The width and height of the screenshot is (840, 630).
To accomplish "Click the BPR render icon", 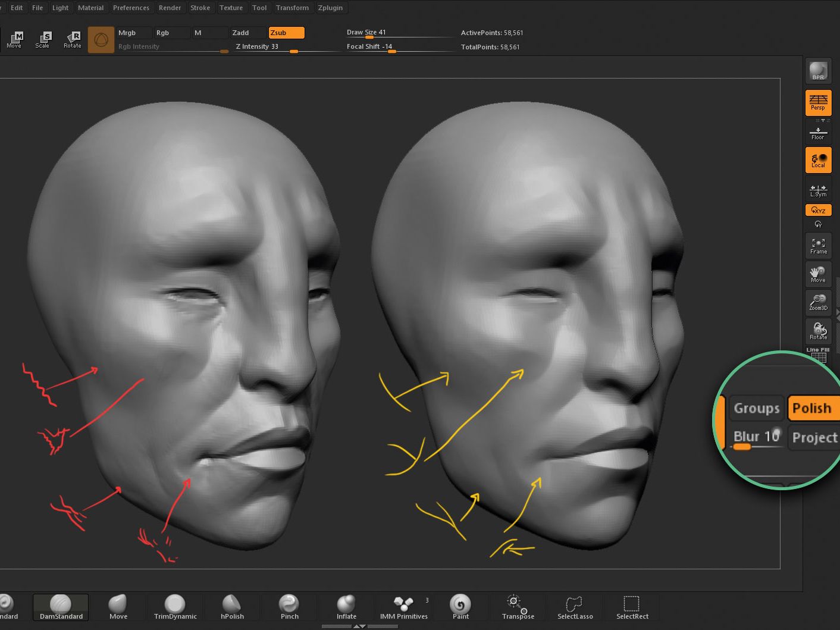I will tap(818, 71).
